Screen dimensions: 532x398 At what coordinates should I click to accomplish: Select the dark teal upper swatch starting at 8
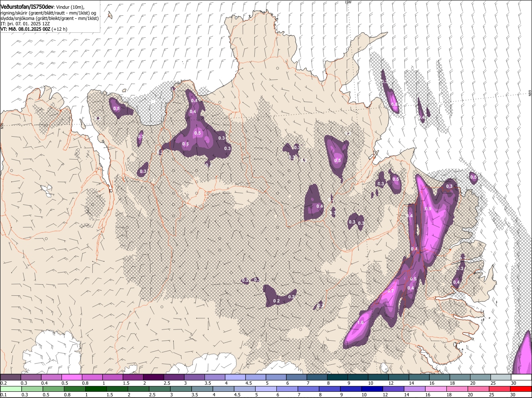click(x=337, y=377)
